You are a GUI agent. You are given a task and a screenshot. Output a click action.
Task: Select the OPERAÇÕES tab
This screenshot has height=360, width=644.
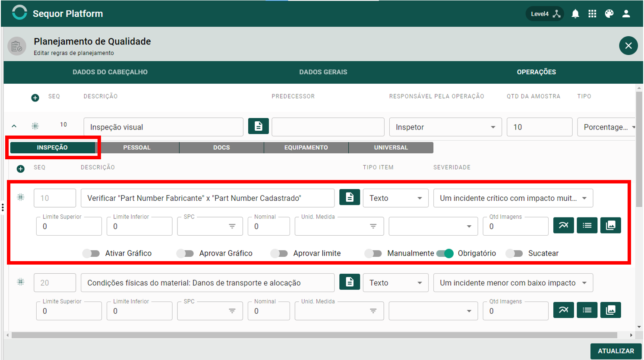click(x=537, y=72)
